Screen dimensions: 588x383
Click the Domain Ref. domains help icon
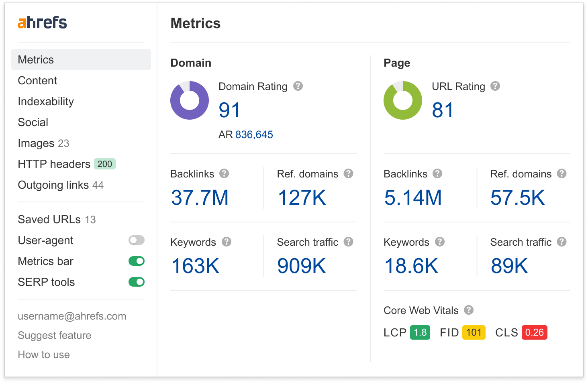[x=349, y=173]
